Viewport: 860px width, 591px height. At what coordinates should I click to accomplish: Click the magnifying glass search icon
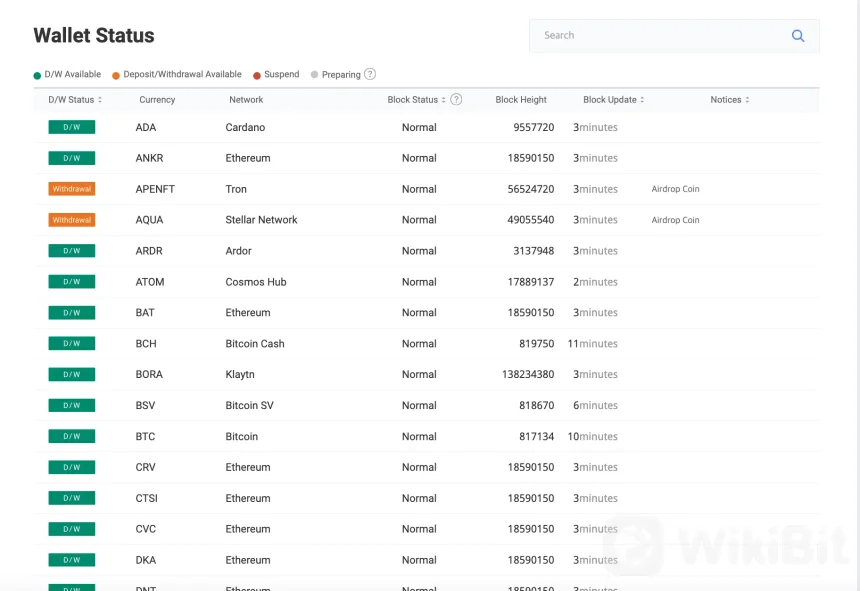point(797,36)
